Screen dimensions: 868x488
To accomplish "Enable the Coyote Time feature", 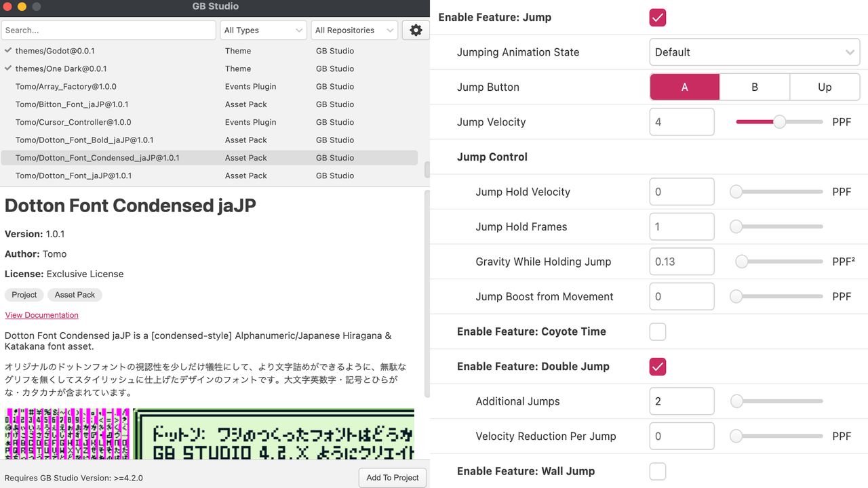I will [657, 331].
